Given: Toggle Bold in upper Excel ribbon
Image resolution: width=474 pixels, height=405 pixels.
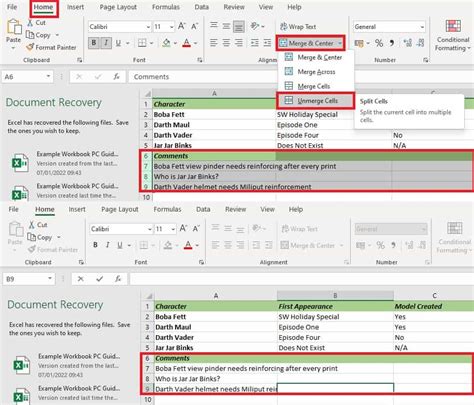Looking at the screenshot, I should pos(94,43).
